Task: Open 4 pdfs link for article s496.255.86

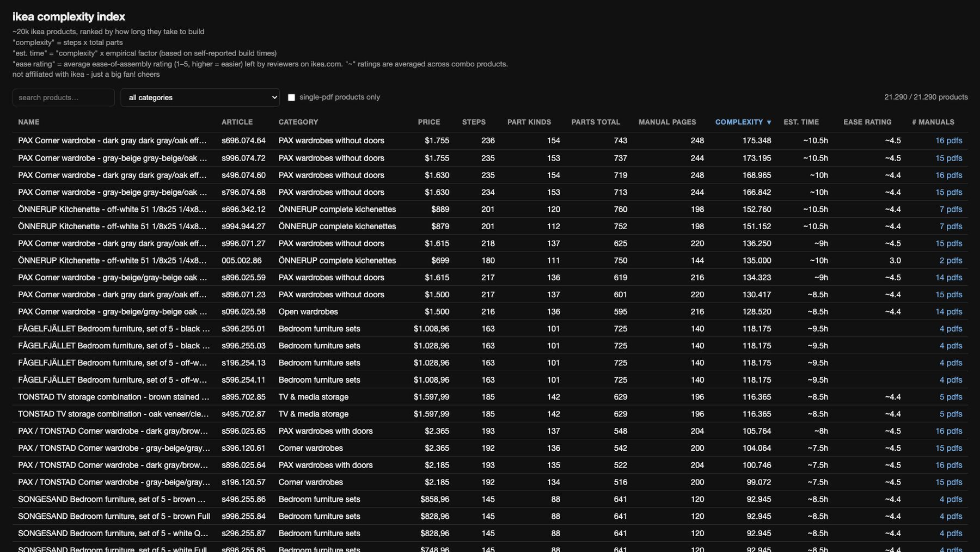Action: coord(951,499)
